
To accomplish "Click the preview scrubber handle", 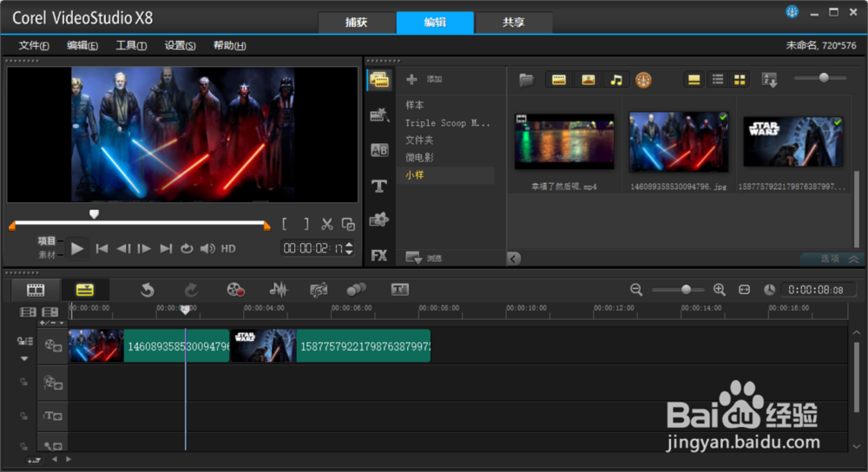I will pos(94,214).
